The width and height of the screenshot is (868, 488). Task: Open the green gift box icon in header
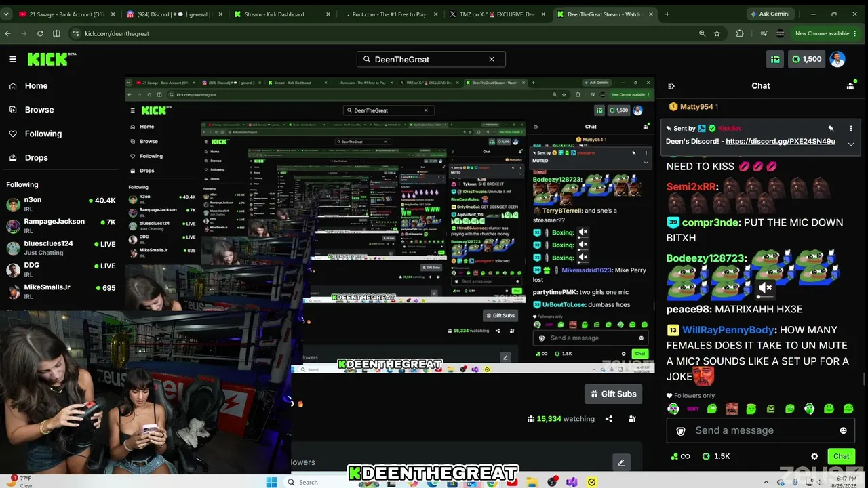point(775,59)
